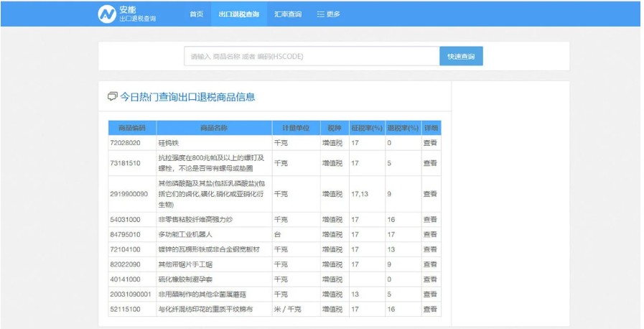Open the 汇率查询 navigation tab
The image size is (644, 329).
point(288,14)
